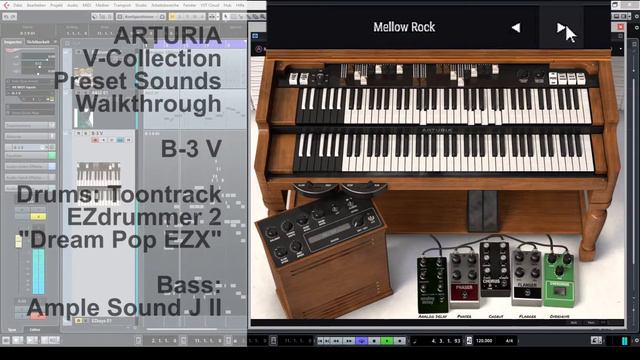Click the 4/4 time signature field
Screen dimensions: 640x360
pos(509,340)
